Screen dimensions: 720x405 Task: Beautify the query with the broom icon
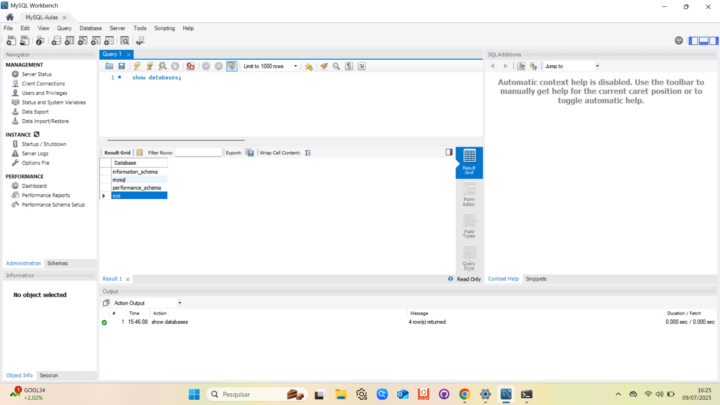324,66
